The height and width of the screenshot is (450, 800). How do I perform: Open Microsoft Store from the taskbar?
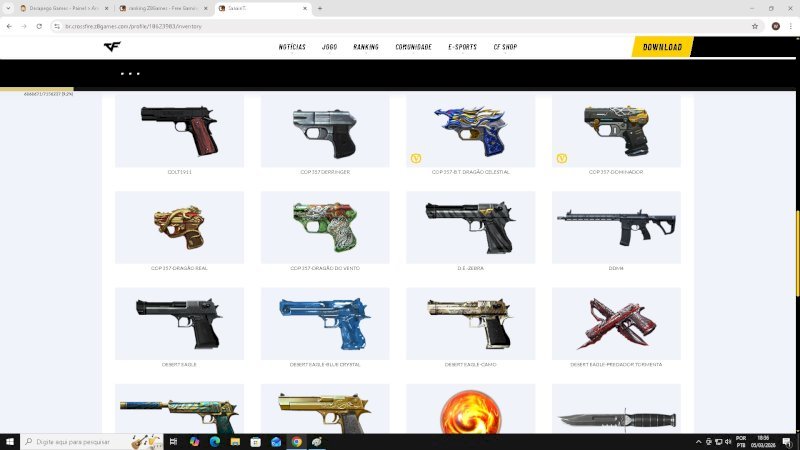[256, 442]
